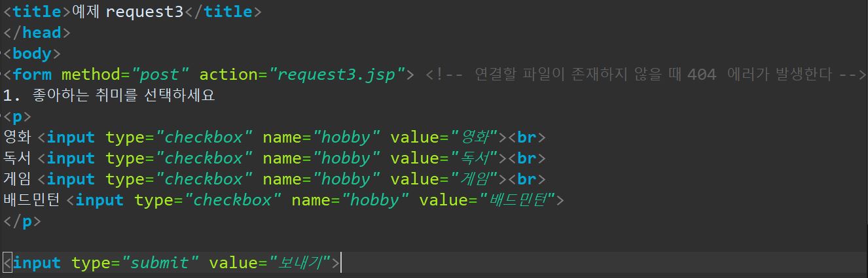
Task: Click the HTML comment about 404 에러
Action: tap(645, 75)
